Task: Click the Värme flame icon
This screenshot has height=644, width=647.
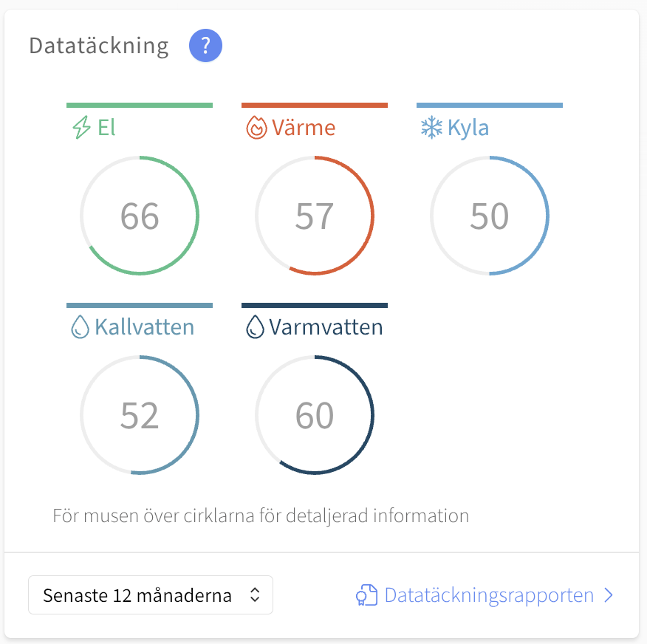Action: pos(256,128)
